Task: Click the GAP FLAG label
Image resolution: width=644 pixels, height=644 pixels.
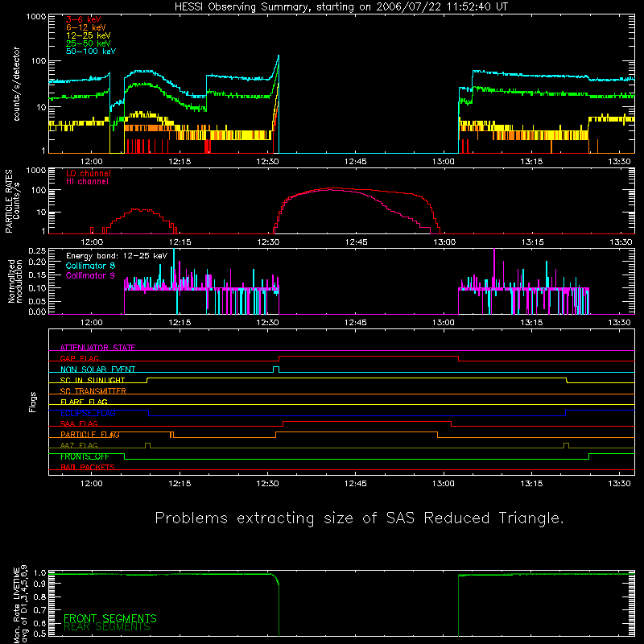Action: [x=79, y=358]
